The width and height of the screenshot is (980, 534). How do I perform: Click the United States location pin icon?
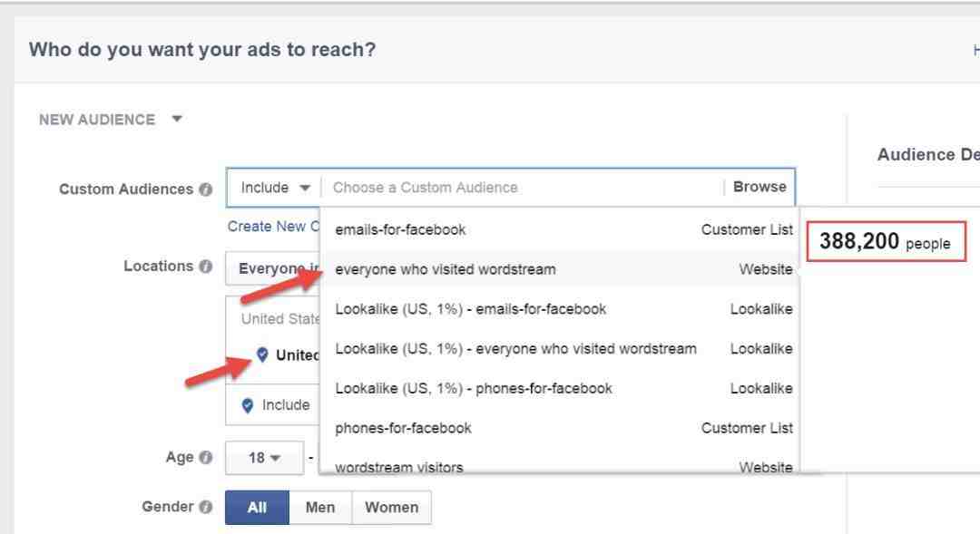(x=263, y=354)
